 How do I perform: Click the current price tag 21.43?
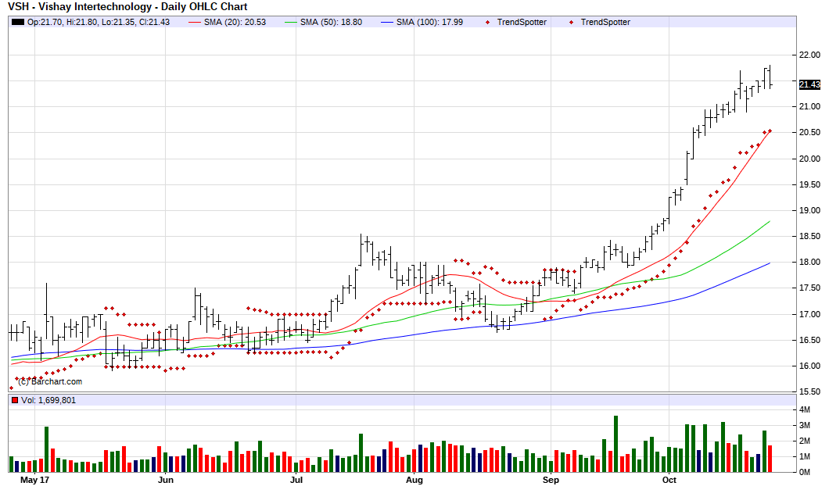[809, 84]
